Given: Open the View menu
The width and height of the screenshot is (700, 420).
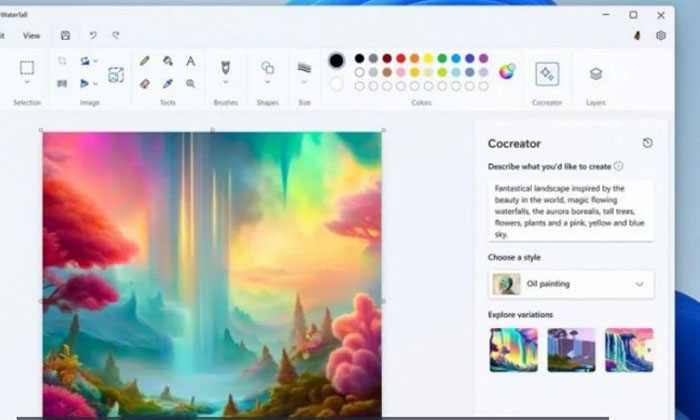Looking at the screenshot, I should [x=32, y=35].
